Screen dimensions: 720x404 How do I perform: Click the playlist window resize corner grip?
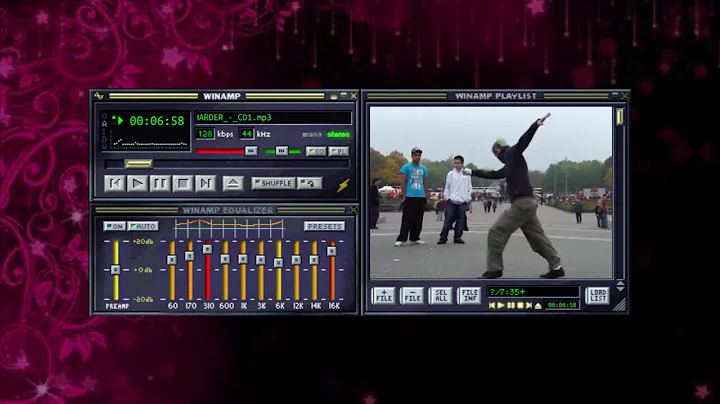pos(620,305)
